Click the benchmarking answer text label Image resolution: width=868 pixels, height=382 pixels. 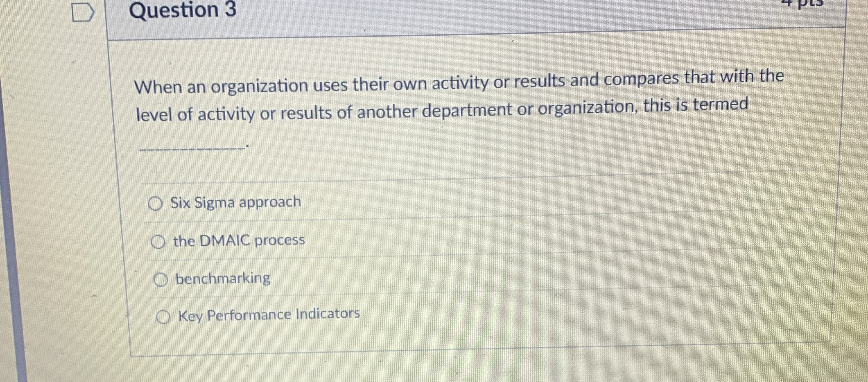(x=223, y=279)
